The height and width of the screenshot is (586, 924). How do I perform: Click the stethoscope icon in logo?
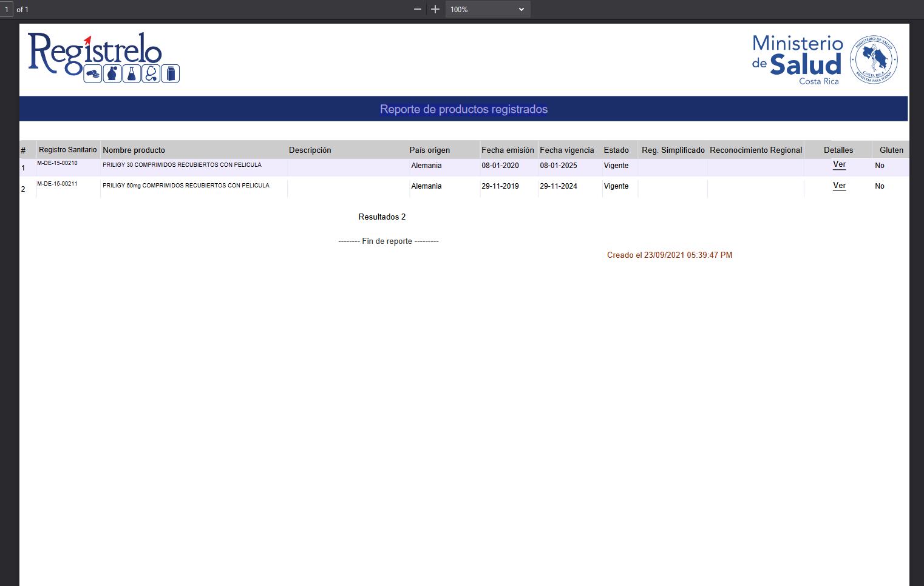[x=151, y=74]
